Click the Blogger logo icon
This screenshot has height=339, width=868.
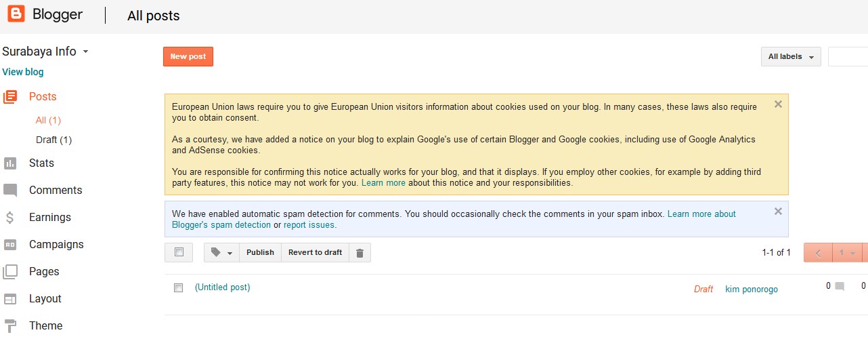(x=16, y=14)
